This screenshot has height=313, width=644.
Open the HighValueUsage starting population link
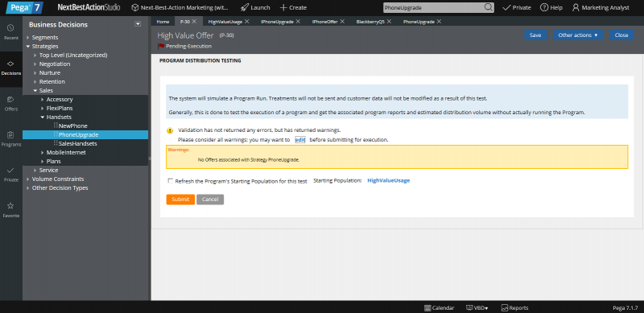389,180
